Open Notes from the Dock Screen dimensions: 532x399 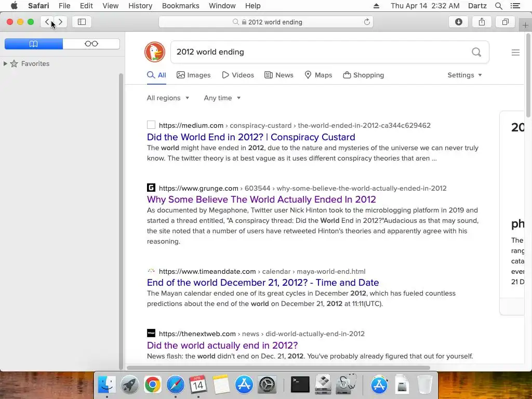(221, 385)
